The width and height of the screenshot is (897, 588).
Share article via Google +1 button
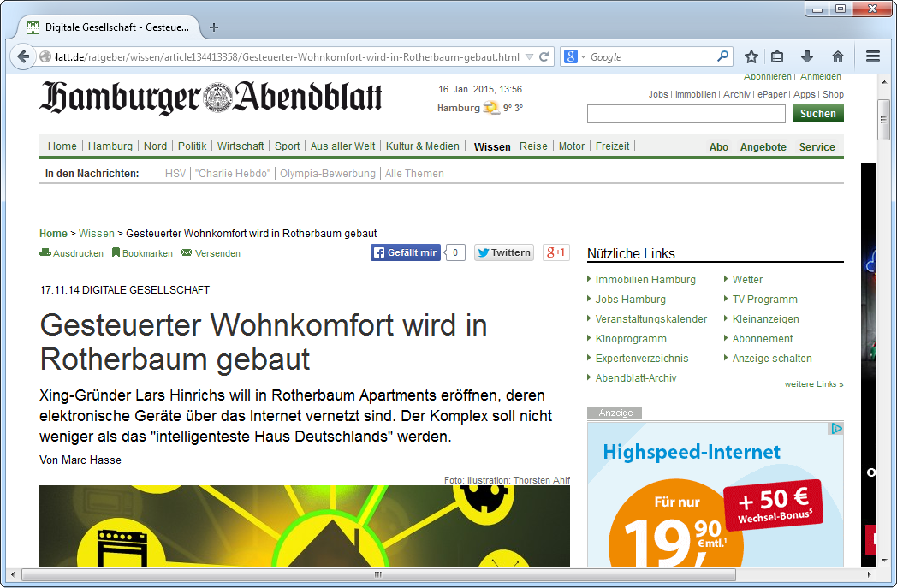(x=555, y=252)
